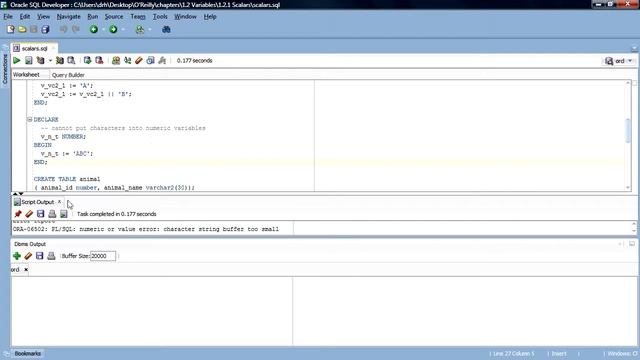This screenshot has width=640, height=360.
Task: Open the SQL Worksheet icon dropdown arrow
Action: (x=149, y=30)
